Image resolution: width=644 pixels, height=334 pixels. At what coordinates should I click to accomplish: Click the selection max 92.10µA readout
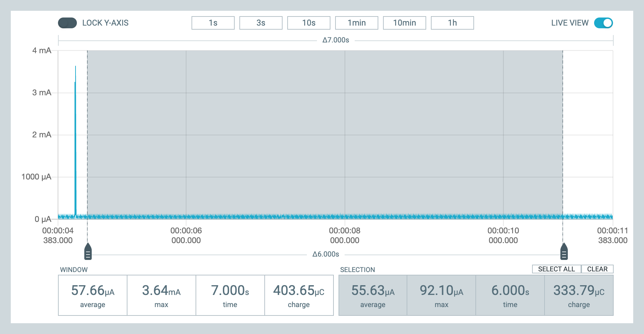tap(441, 291)
